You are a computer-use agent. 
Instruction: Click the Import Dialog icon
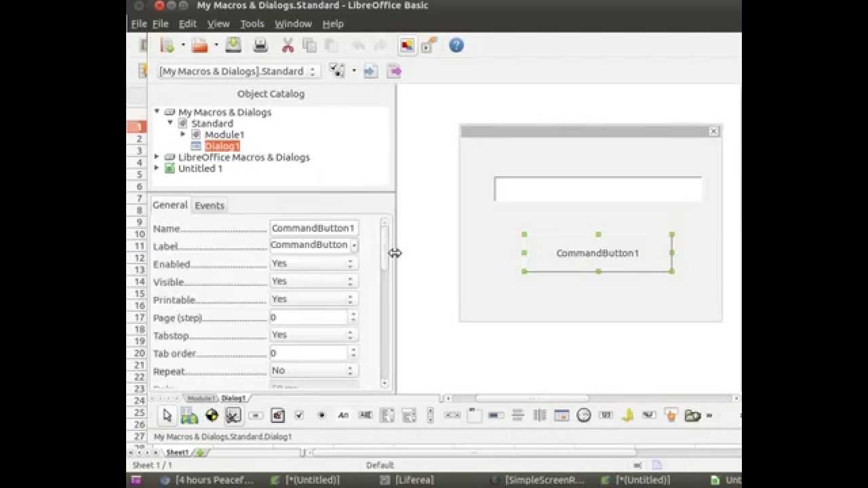370,71
